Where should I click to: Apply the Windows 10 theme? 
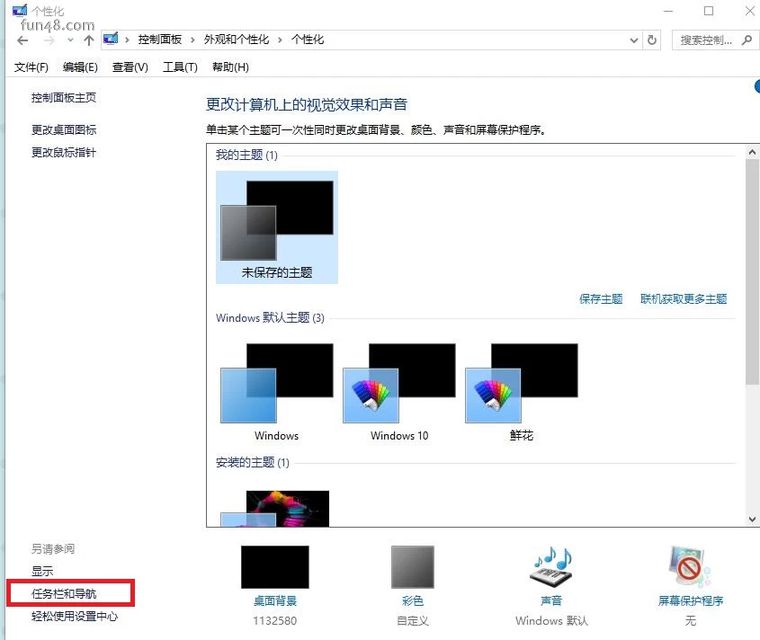pyautogui.click(x=399, y=392)
